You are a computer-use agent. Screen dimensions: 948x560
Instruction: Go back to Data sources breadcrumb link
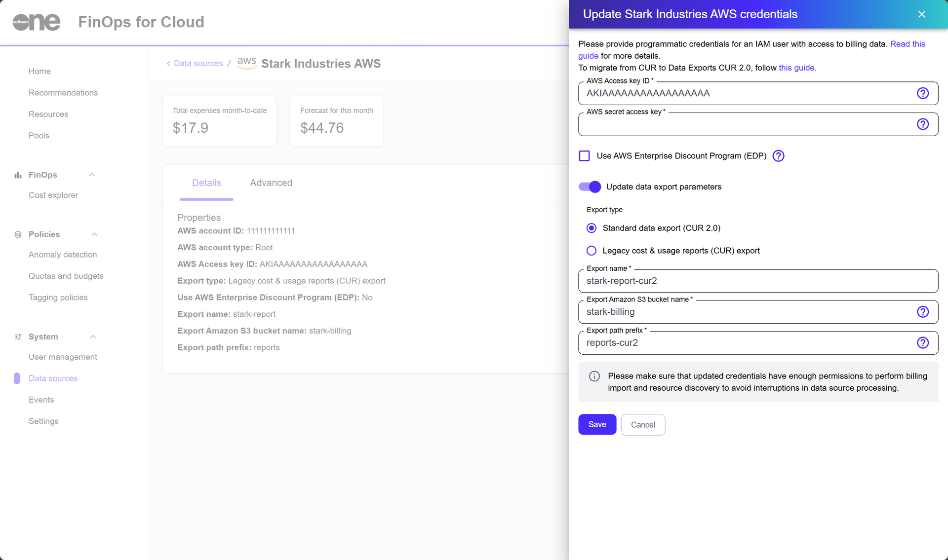coord(198,64)
